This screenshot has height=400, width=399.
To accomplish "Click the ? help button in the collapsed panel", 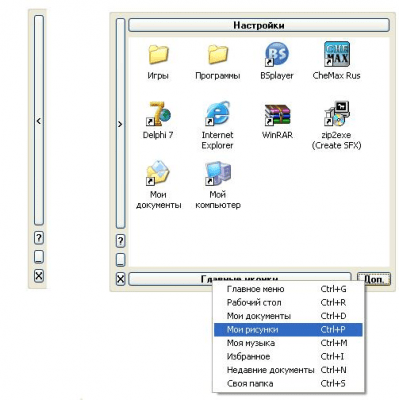I will pos(39,238).
